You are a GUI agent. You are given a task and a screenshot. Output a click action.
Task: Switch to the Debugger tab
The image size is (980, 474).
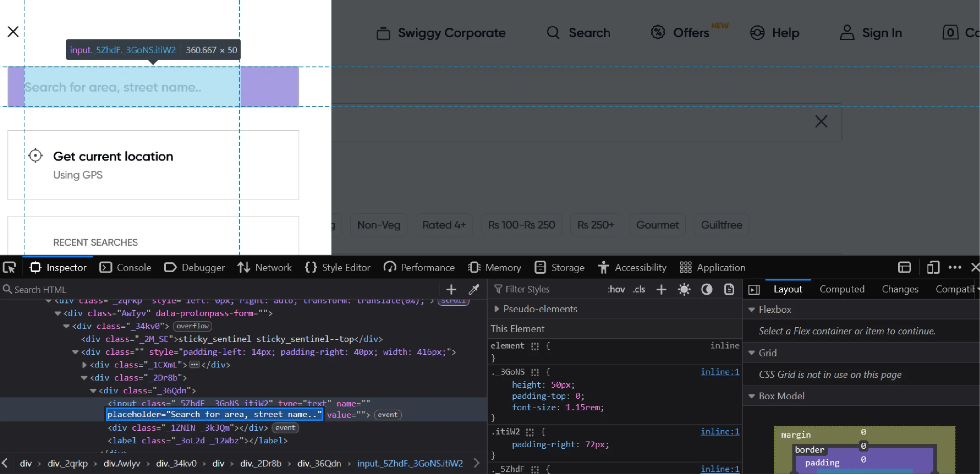click(x=194, y=267)
